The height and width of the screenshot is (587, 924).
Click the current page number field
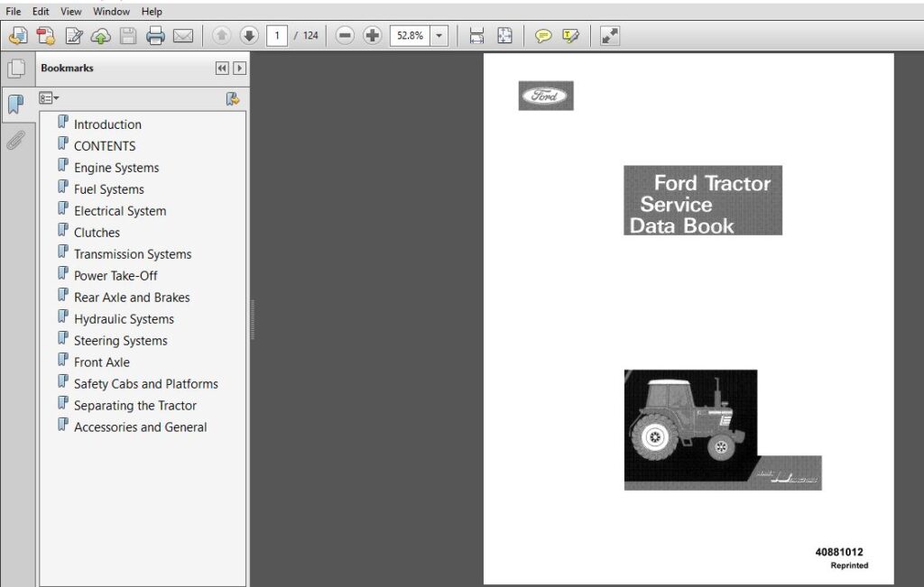click(x=277, y=36)
